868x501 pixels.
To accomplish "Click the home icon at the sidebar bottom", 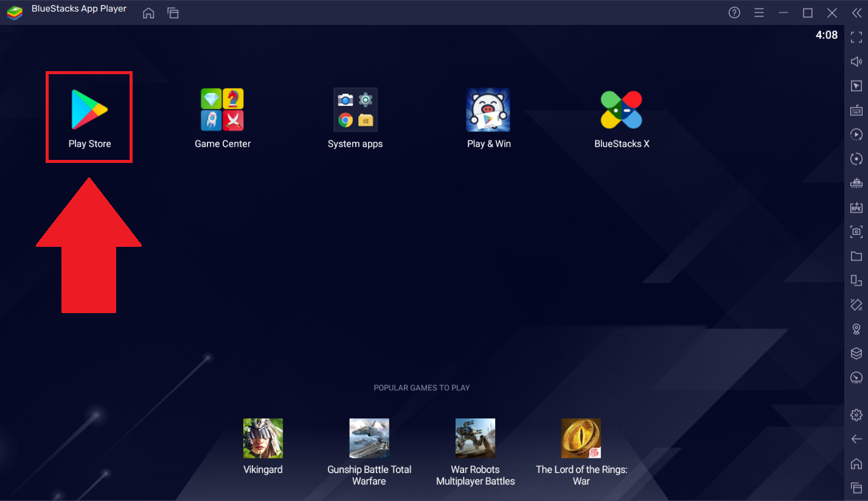I will tap(856, 463).
